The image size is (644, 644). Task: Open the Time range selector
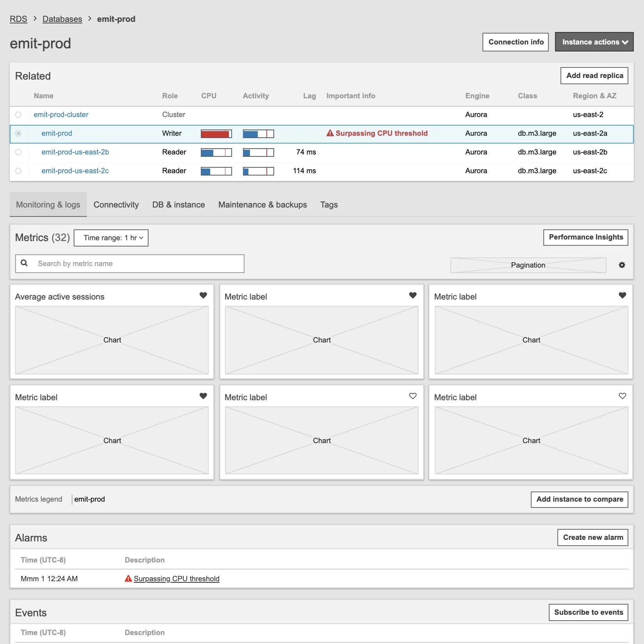111,238
